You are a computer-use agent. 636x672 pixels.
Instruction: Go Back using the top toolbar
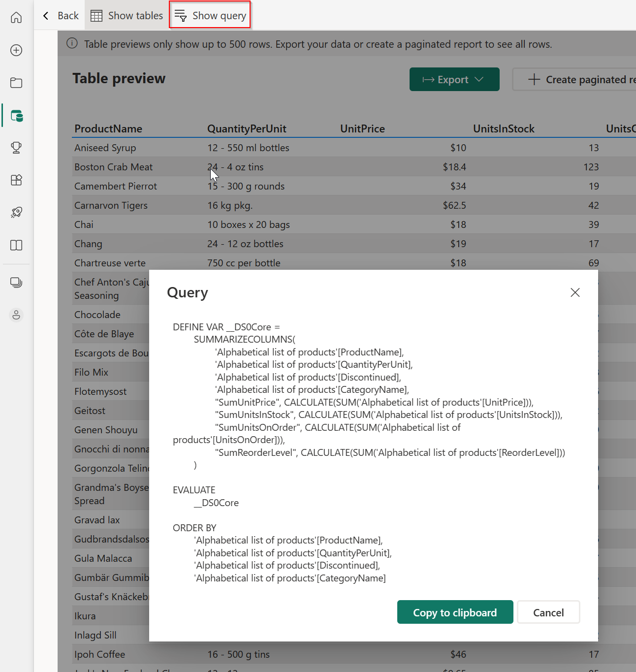[x=61, y=16]
